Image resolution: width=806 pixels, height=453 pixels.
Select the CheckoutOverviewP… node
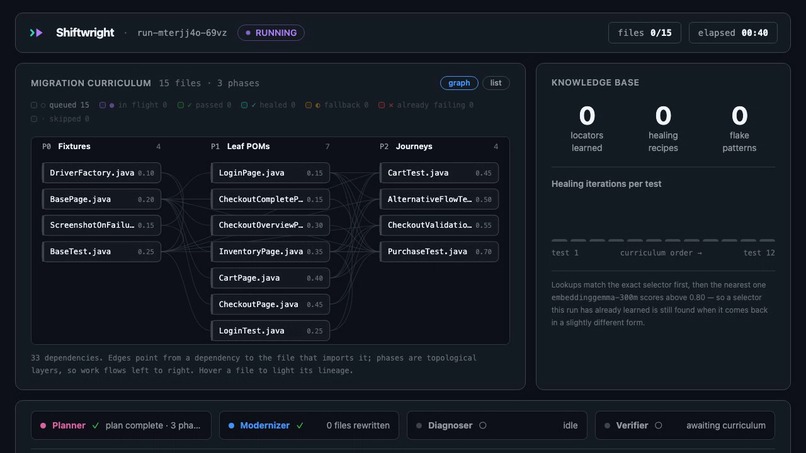(x=270, y=225)
